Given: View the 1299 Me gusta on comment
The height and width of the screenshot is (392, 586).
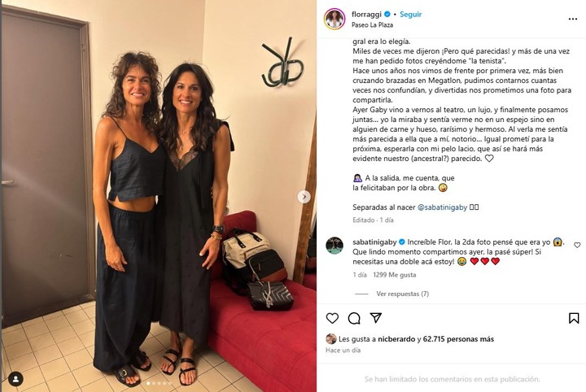Looking at the screenshot, I should point(394,275).
